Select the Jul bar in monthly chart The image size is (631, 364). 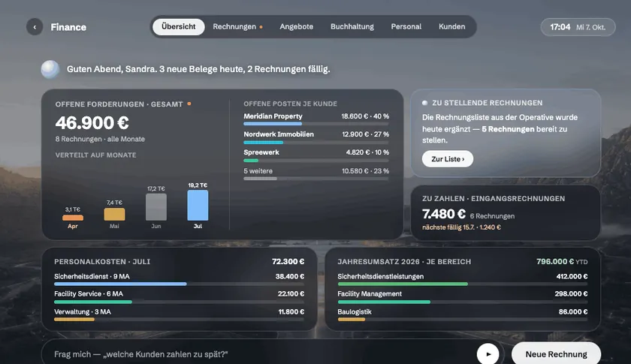click(x=198, y=205)
